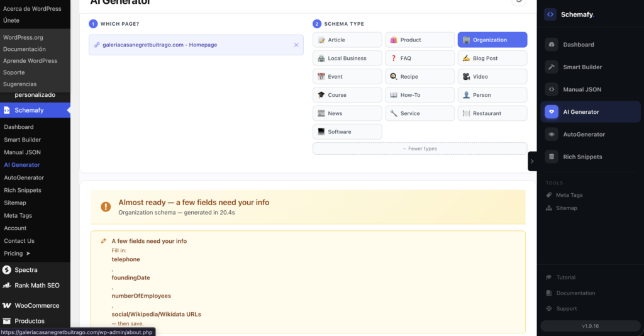
Task: Choose the Course schema type
Action: (x=347, y=95)
